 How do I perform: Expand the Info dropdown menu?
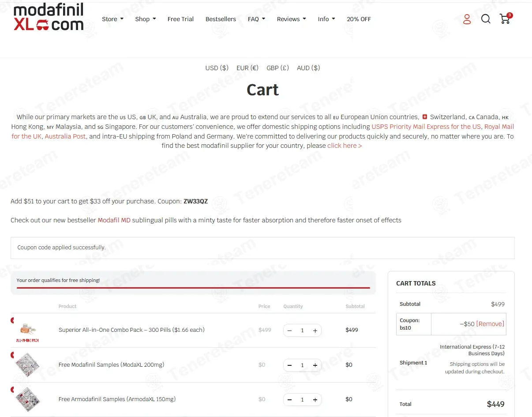click(326, 19)
